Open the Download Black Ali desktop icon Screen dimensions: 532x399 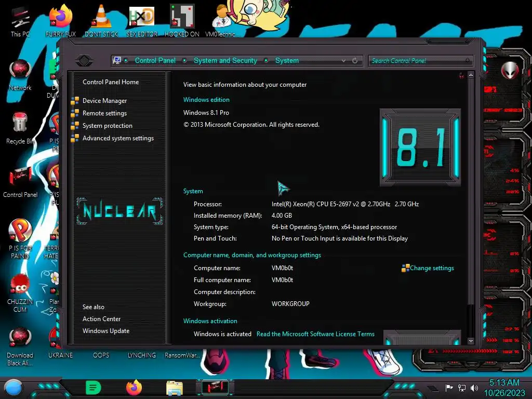click(20, 347)
